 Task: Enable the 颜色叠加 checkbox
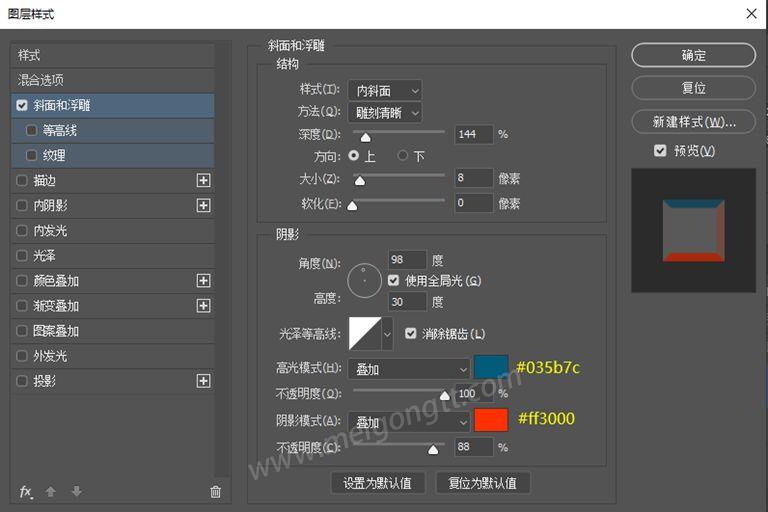[22, 281]
